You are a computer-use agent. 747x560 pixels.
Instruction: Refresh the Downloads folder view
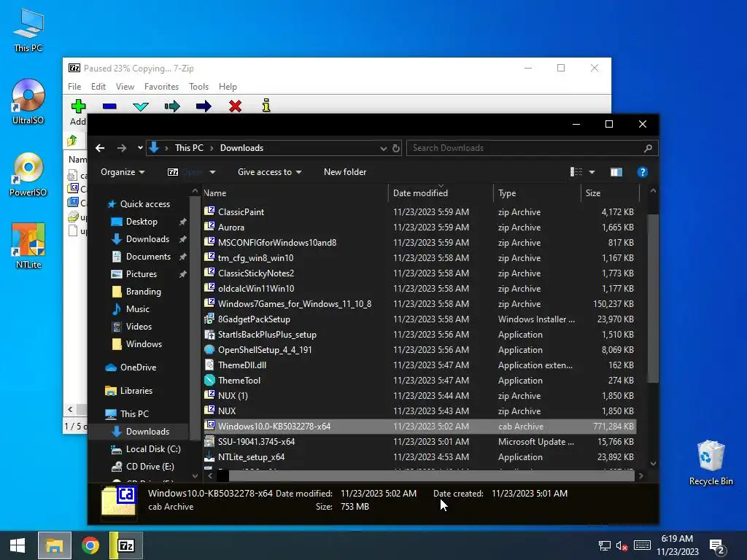coord(396,148)
